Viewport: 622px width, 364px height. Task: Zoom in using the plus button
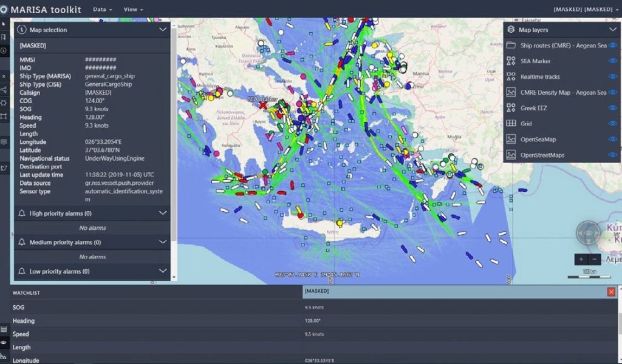coord(581,259)
